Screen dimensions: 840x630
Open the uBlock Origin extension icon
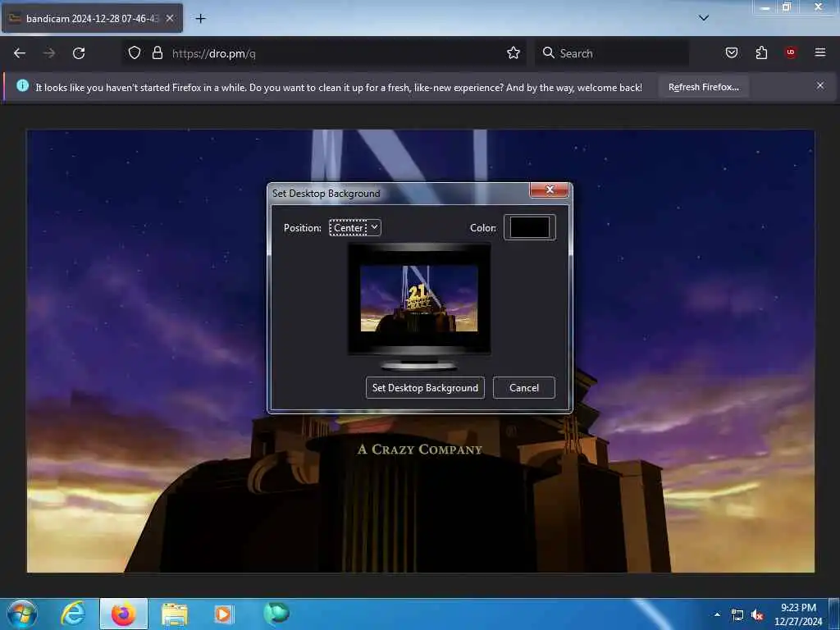coord(791,52)
